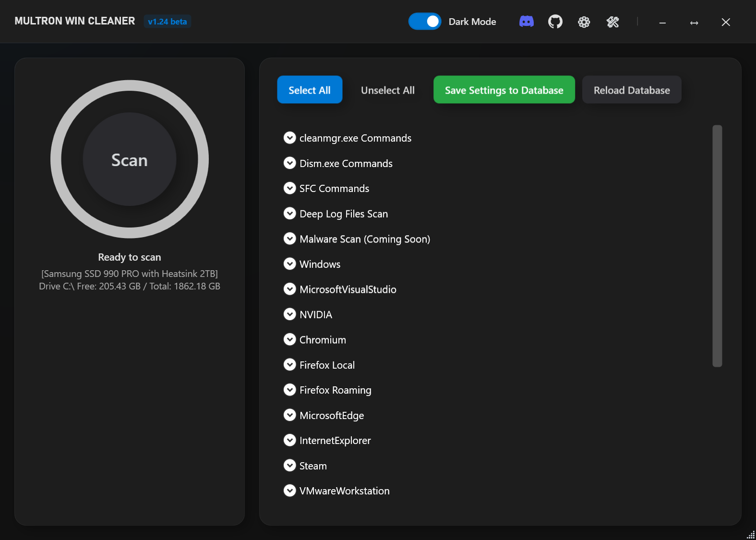Expand the SFC Commands chevron
The image size is (756, 540).
(290, 188)
